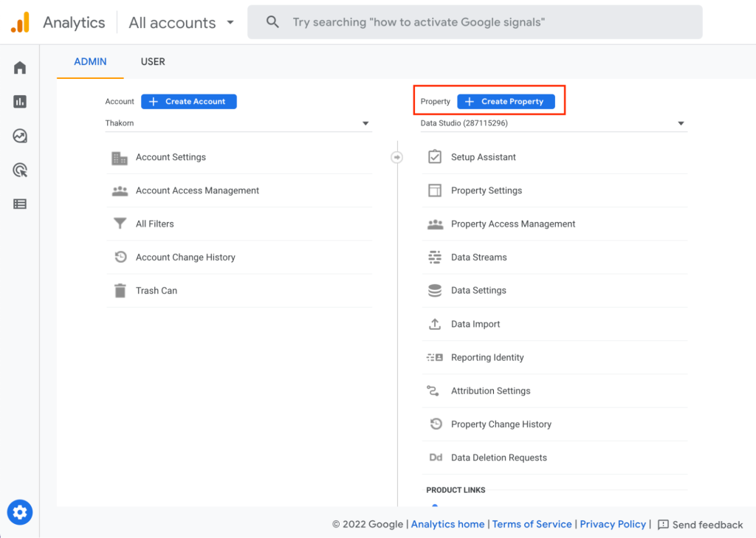
Task: Click the Admin gear icon
Action: pos(20,512)
